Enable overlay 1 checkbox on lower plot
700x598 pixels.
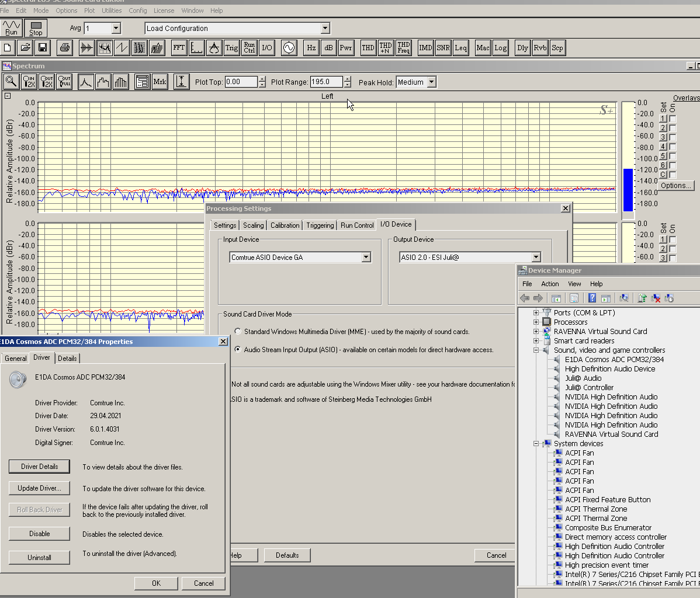pos(673,239)
